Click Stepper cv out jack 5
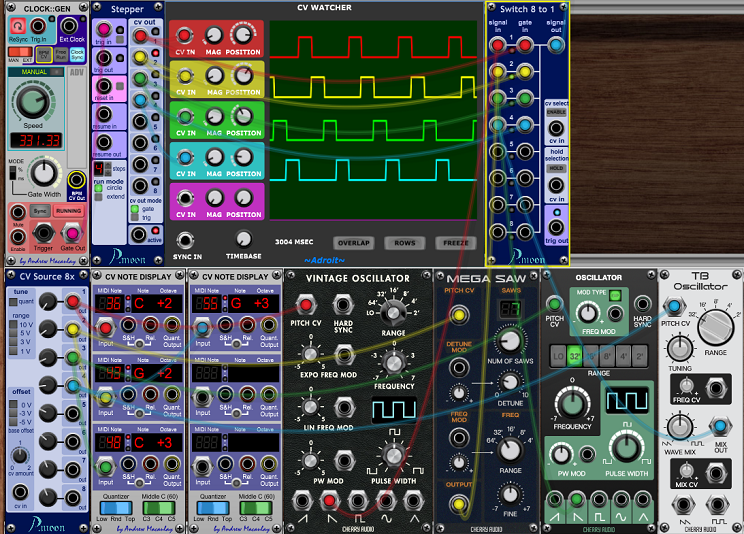Image resolution: width=744 pixels, height=534 pixels. coord(140,122)
